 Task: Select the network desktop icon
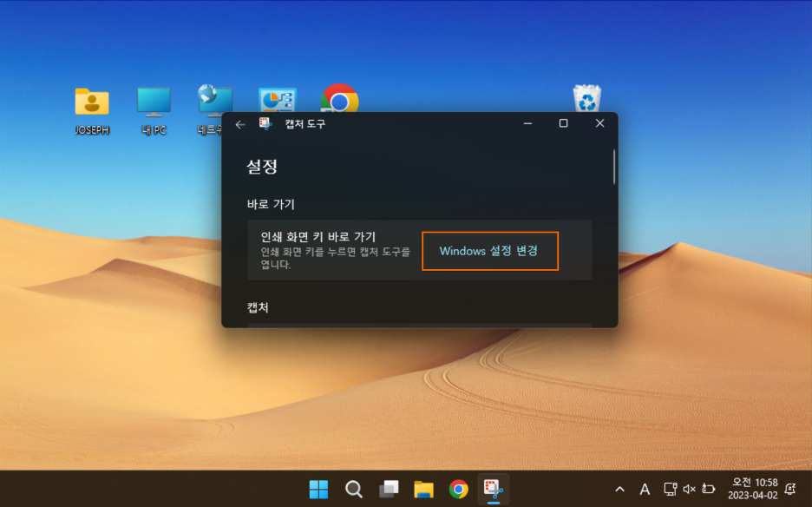[210, 110]
